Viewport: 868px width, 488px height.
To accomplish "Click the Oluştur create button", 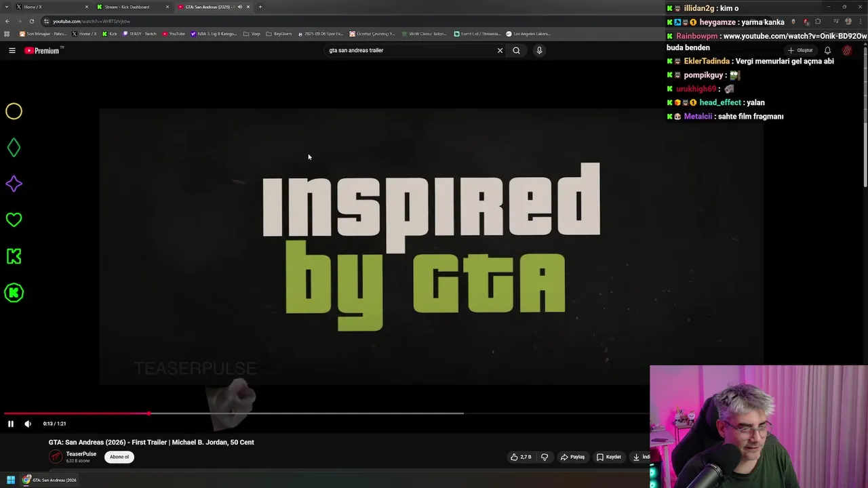I will coord(800,50).
